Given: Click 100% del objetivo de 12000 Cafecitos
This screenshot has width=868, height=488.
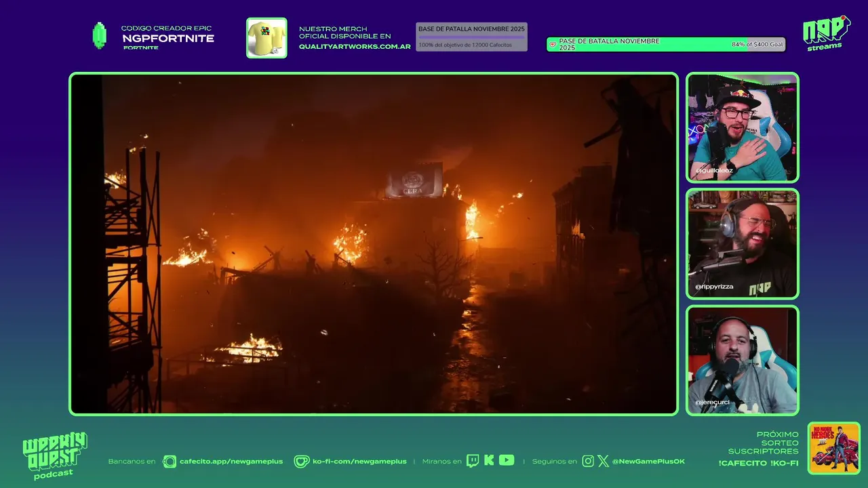Looking at the screenshot, I should tap(465, 45).
